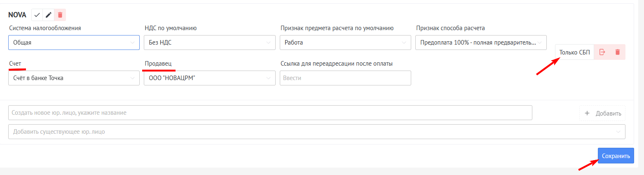Delete NOVA with the trash icon beside its name
Image resolution: width=644 pixels, height=175 pixels.
(60, 15)
